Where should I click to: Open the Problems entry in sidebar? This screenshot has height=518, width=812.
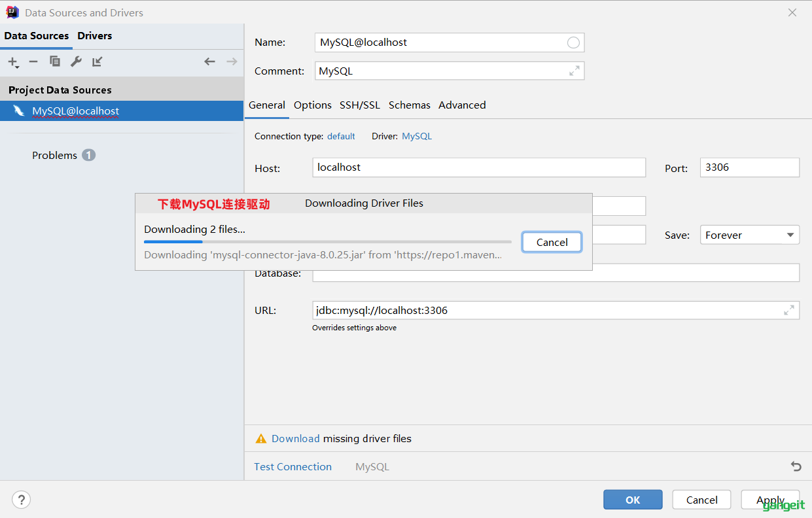click(x=54, y=155)
